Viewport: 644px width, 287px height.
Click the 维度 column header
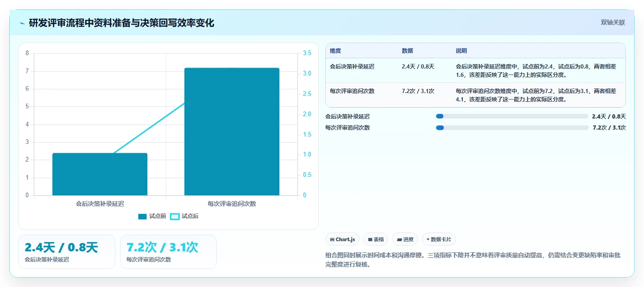pyautogui.click(x=335, y=51)
